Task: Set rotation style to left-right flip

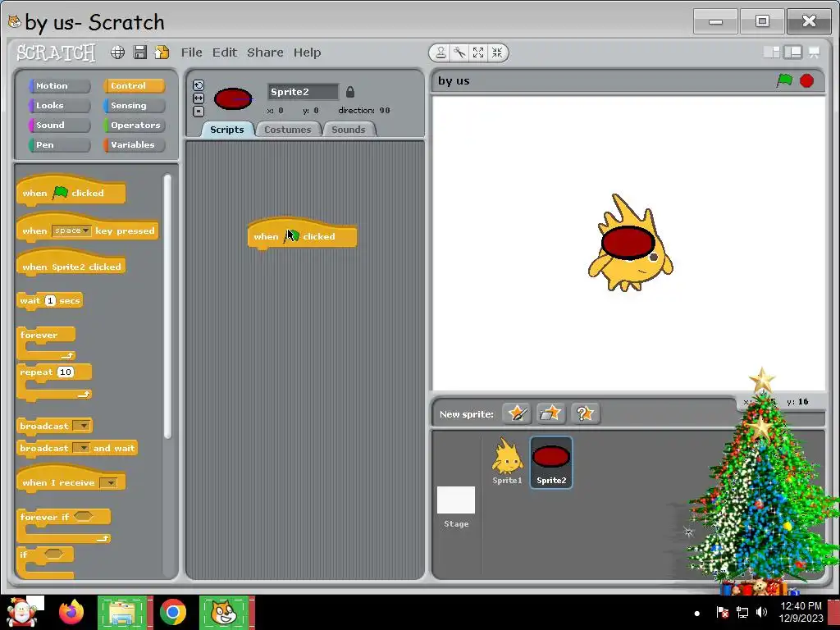Action: click(x=199, y=98)
